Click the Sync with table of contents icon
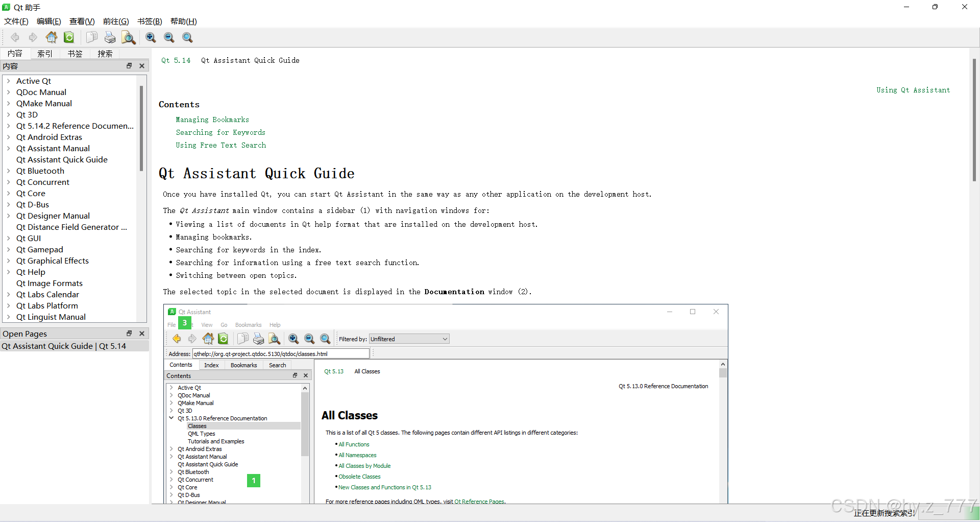Viewport: 980px width, 522px height. click(69, 37)
